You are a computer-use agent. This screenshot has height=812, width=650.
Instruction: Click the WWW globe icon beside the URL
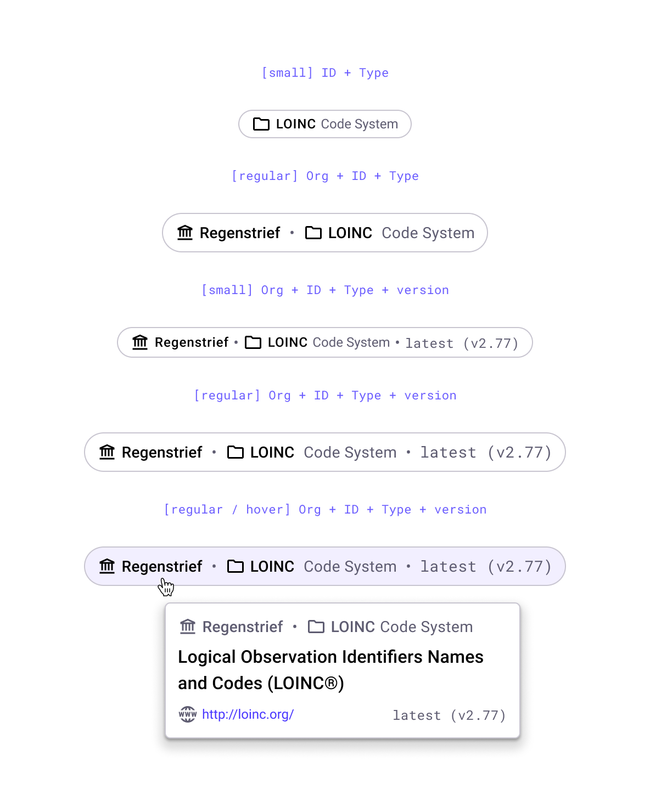[x=188, y=714]
